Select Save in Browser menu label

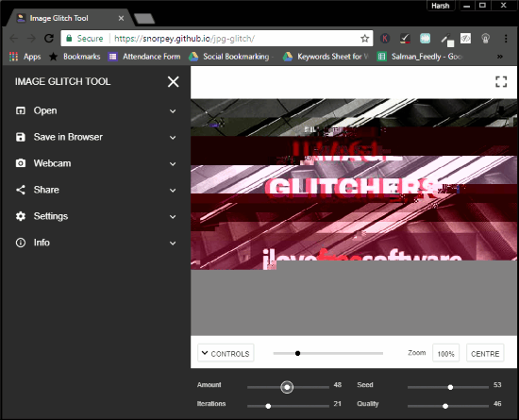[x=68, y=137]
